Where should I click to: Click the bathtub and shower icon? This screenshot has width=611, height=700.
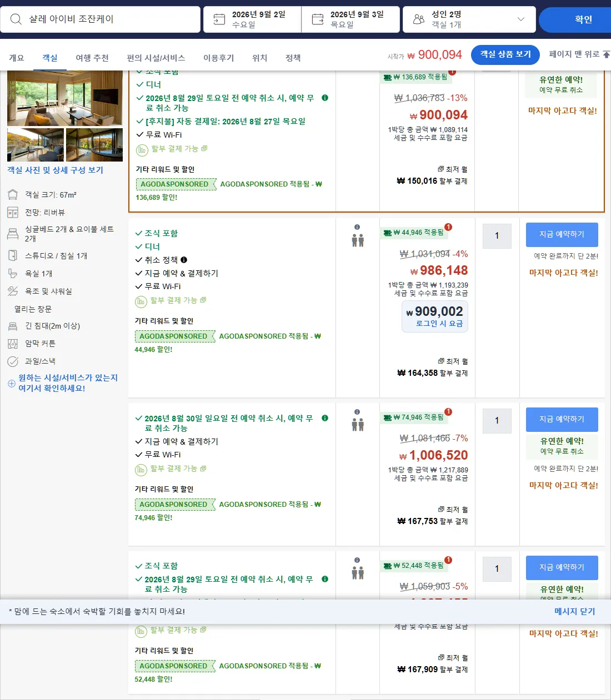pyautogui.click(x=13, y=291)
